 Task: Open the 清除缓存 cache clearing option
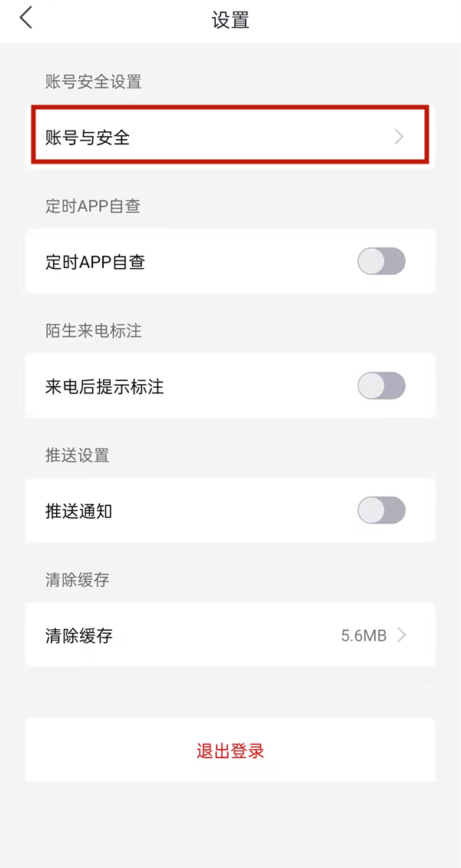(228, 635)
